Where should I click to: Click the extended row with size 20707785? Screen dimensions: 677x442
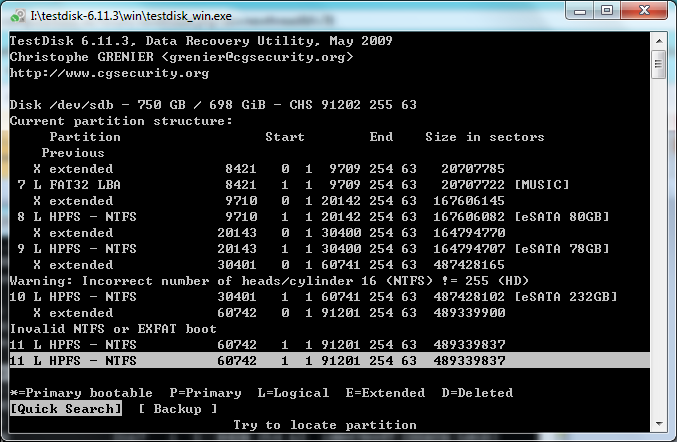pos(269,169)
